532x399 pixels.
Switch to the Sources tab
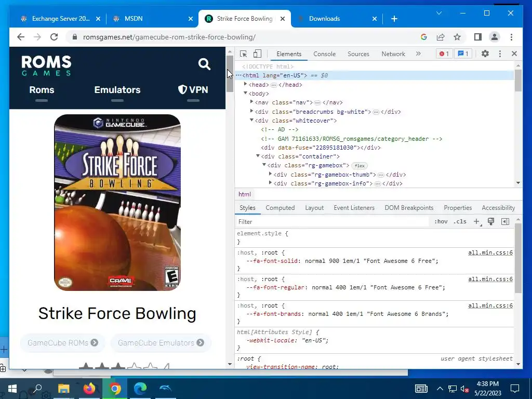click(x=358, y=54)
